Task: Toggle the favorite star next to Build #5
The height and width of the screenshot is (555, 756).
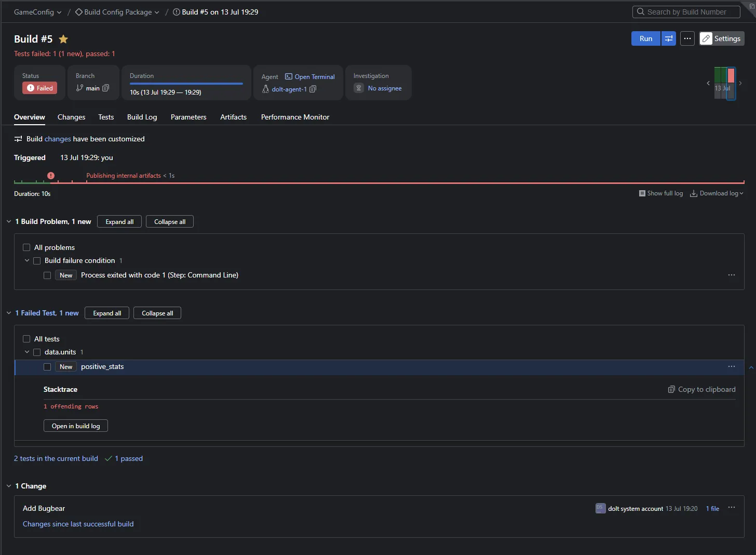Action: click(63, 39)
